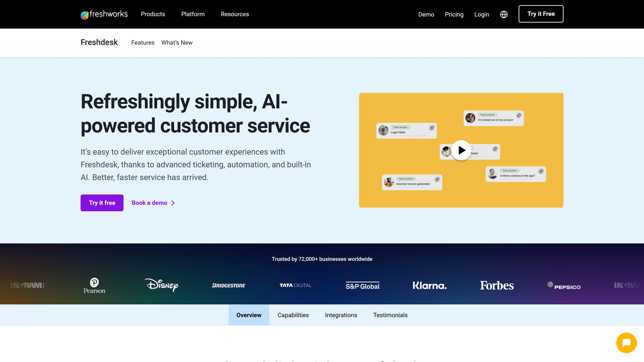The height and width of the screenshot is (362, 644).
Task: Click Is there a latency in app card
Action: (516, 174)
